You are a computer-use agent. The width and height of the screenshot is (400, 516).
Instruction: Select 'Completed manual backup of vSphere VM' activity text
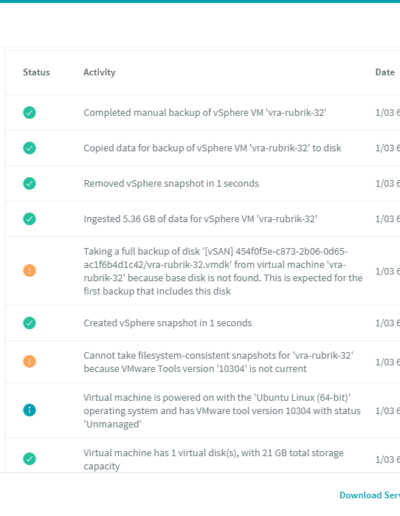(x=205, y=113)
